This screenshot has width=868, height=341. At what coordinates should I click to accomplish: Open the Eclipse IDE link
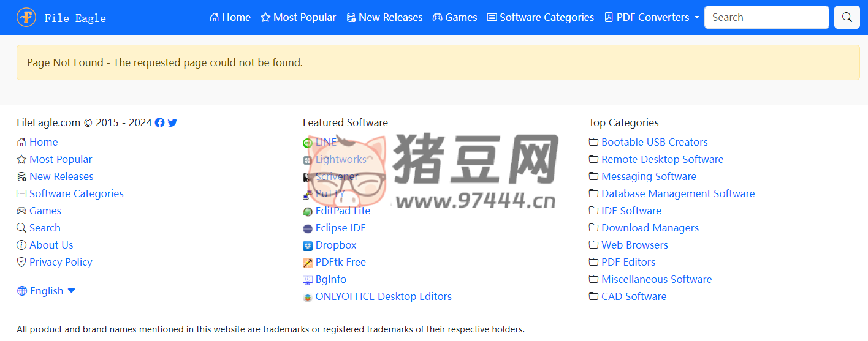[x=341, y=228]
